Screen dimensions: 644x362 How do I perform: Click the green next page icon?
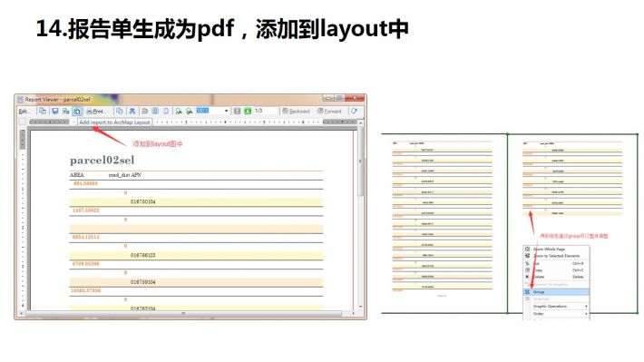[x=248, y=111]
